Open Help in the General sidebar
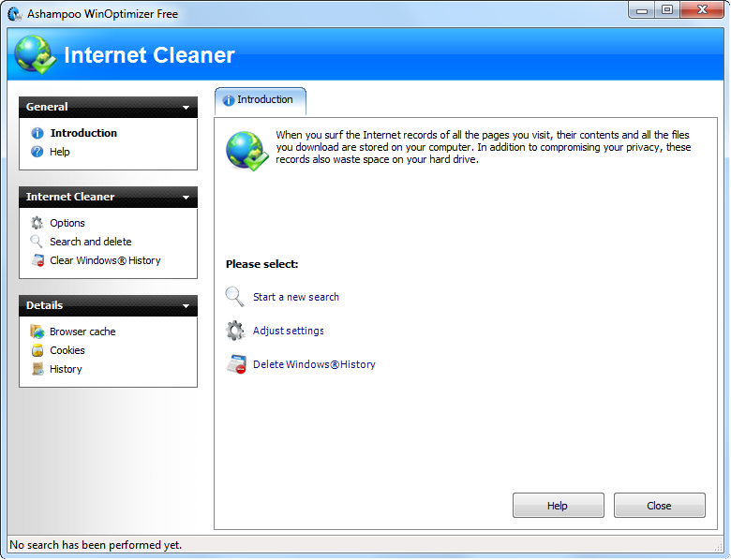Screen dimensions: 731x560 pyautogui.click(x=60, y=152)
